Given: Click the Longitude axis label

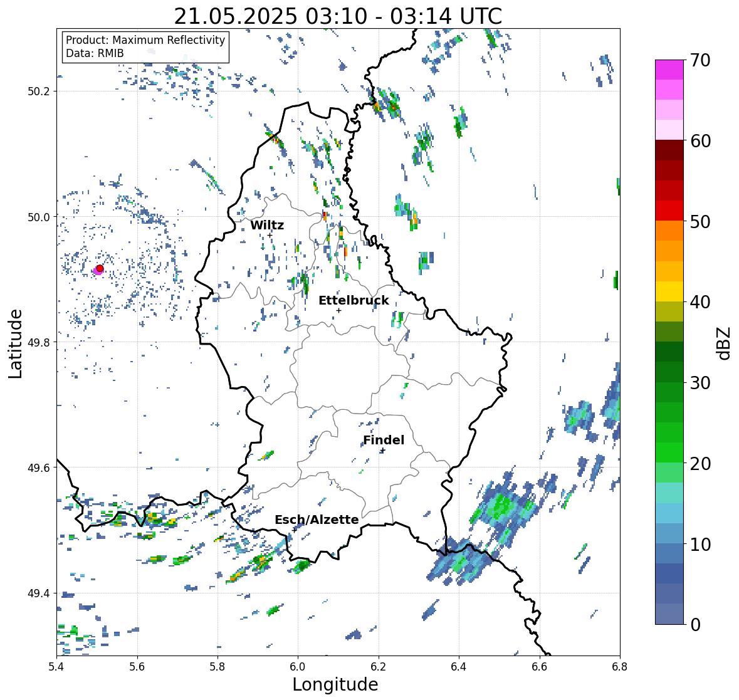Looking at the screenshot, I should (x=335, y=684).
